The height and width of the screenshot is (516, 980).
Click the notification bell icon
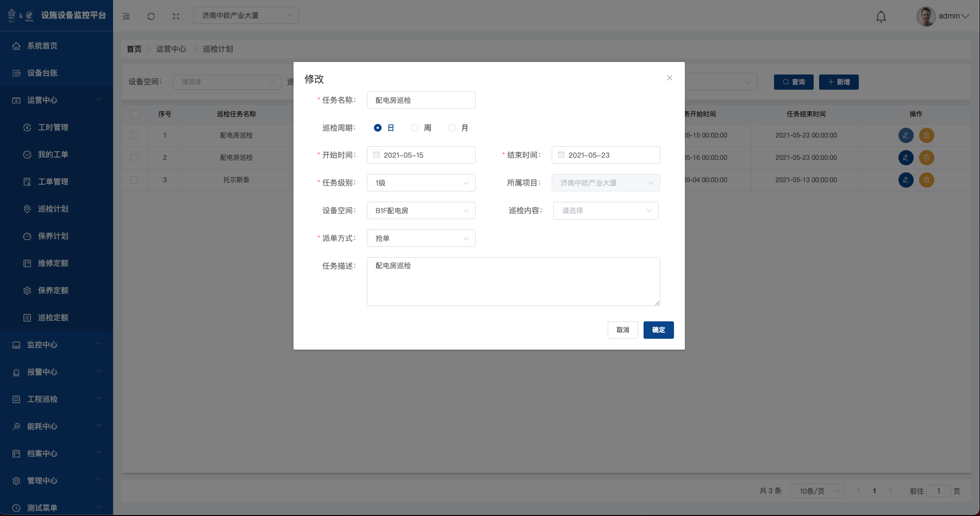click(x=881, y=16)
